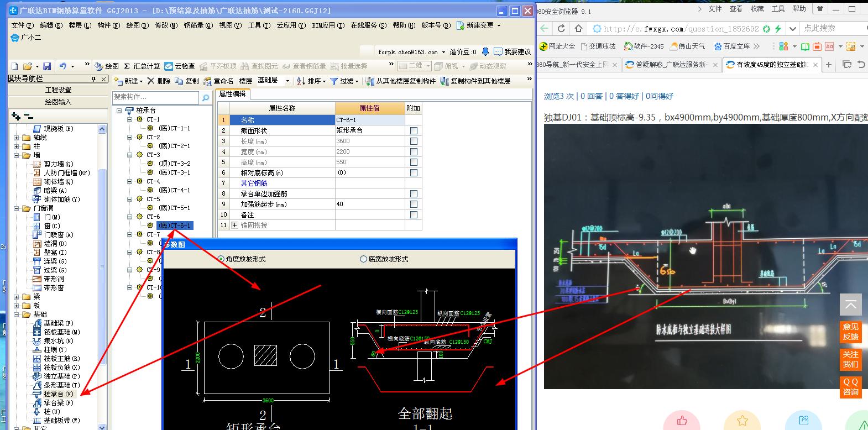Viewport: 868px width, 430px height.
Task: Switch to 属性编辑 tab
Action: coord(232,94)
